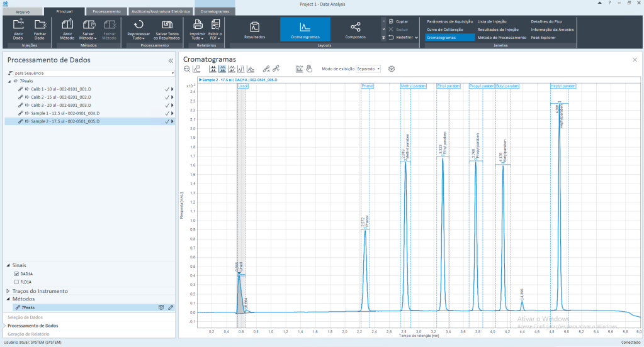Screen dimensions: 644x347
Task: Select Sample 1 - 12.5 ul injection
Action: click(x=89, y=113)
